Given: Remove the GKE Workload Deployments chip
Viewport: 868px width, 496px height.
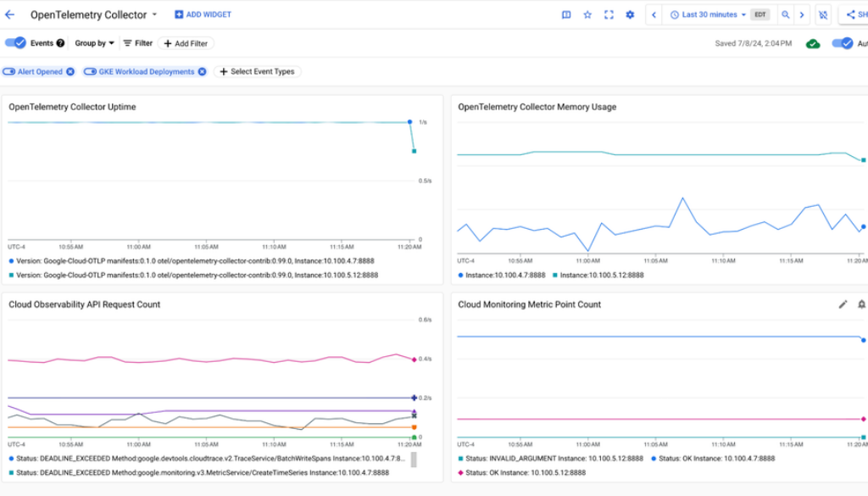Looking at the screenshot, I should tap(202, 72).
